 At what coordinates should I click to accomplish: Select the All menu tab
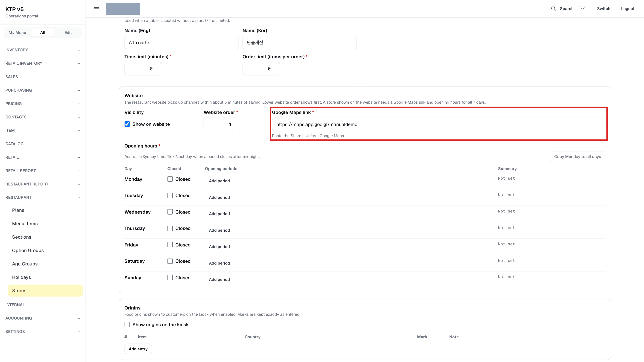pyautogui.click(x=43, y=32)
